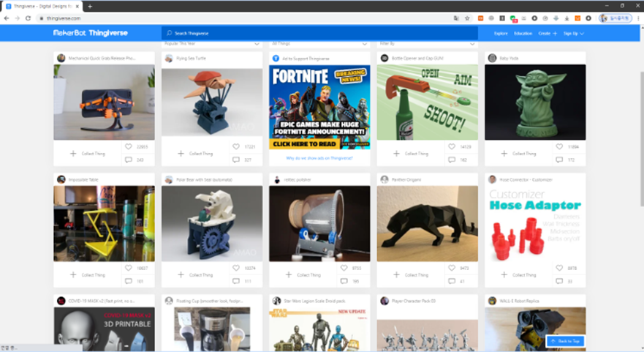Expand the All Things category dropdown
The image size is (644, 352).
click(x=319, y=44)
